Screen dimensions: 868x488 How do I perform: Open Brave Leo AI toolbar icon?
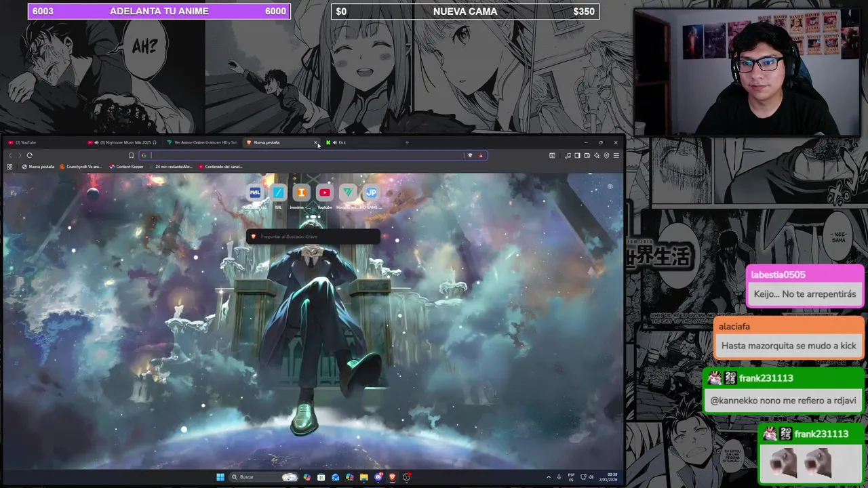pos(597,155)
